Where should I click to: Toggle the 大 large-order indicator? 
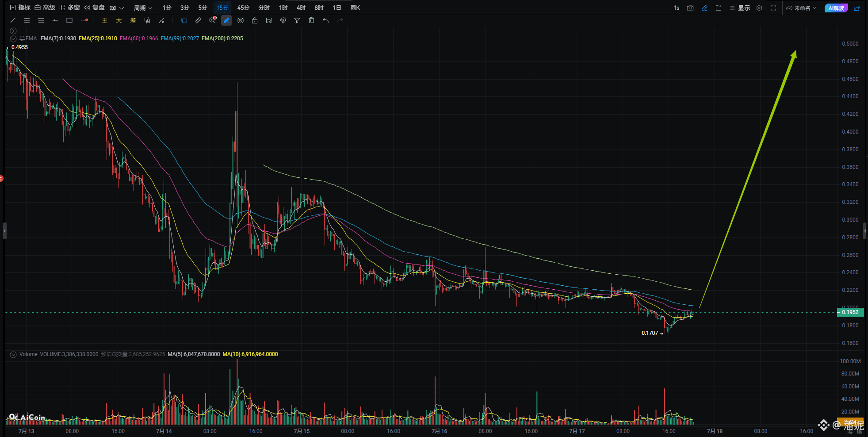(119, 20)
